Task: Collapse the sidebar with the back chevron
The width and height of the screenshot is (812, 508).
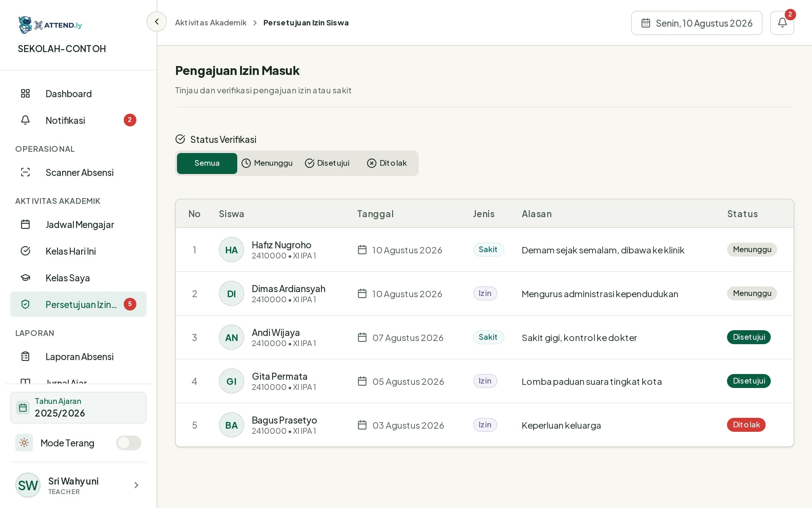Action: tap(156, 22)
